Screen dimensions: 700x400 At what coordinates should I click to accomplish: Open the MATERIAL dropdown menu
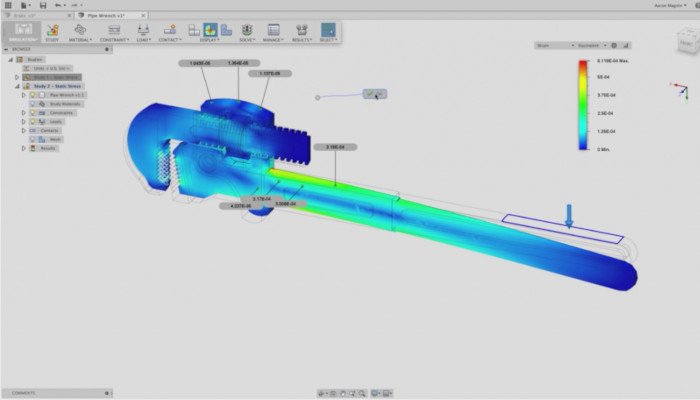tap(80, 40)
